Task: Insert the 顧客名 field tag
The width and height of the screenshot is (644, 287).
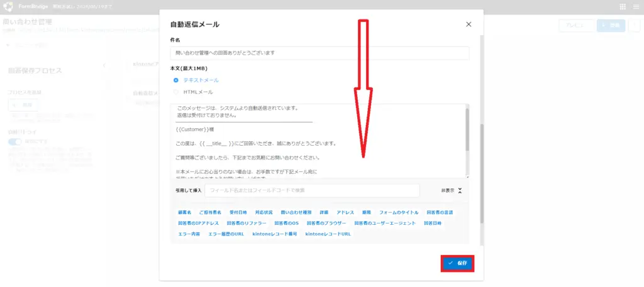Action: pyautogui.click(x=185, y=213)
